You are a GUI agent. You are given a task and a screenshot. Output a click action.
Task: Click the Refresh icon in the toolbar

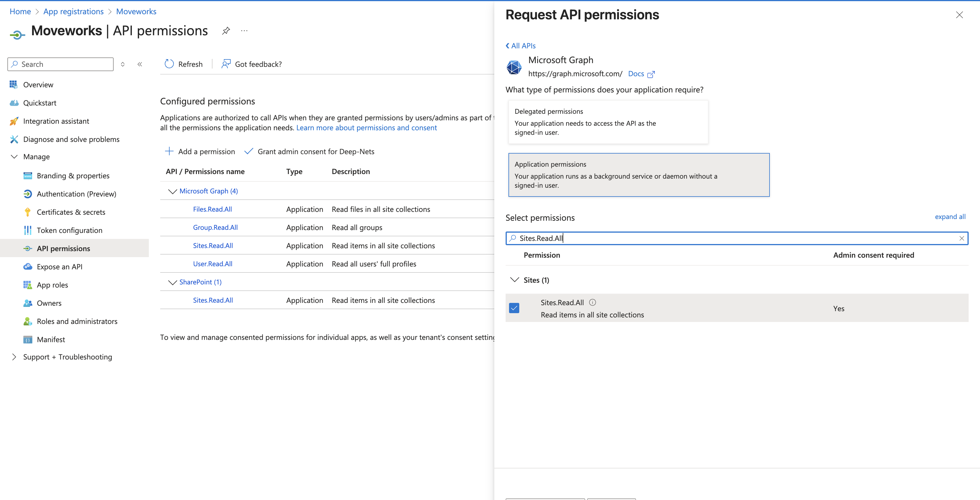pos(169,64)
